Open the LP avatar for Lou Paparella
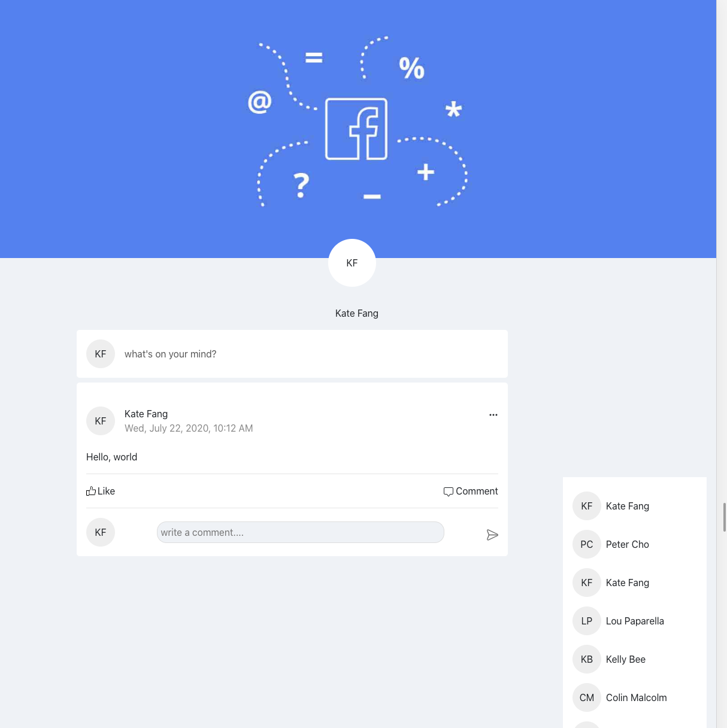727x728 pixels. tap(587, 621)
